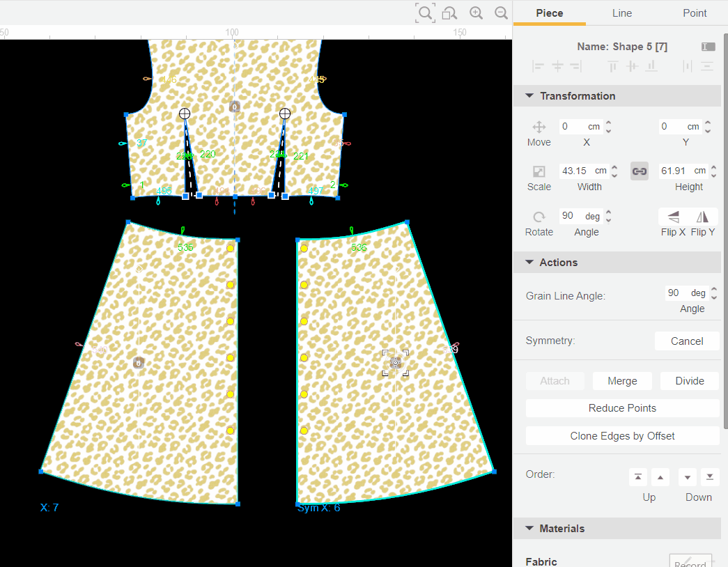Collapse the Materials section
This screenshot has height=567, width=728.
[529, 529]
